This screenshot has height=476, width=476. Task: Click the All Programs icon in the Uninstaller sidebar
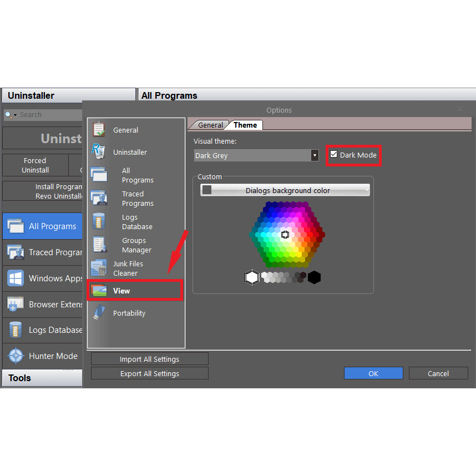16,226
